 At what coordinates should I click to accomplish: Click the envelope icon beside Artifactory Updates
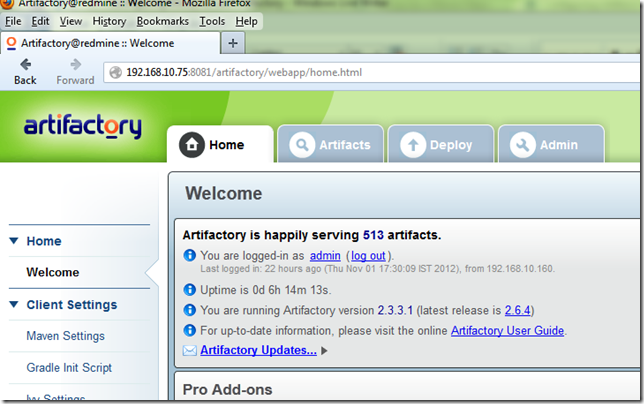coord(189,350)
